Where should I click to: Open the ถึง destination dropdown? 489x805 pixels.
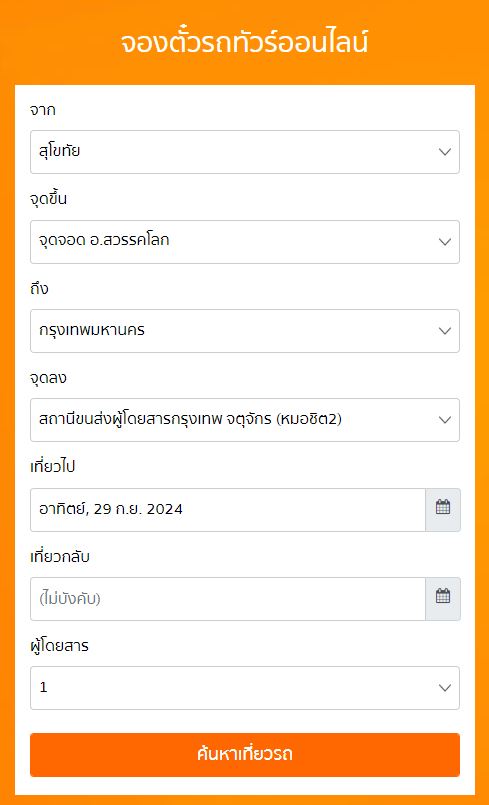coord(245,331)
